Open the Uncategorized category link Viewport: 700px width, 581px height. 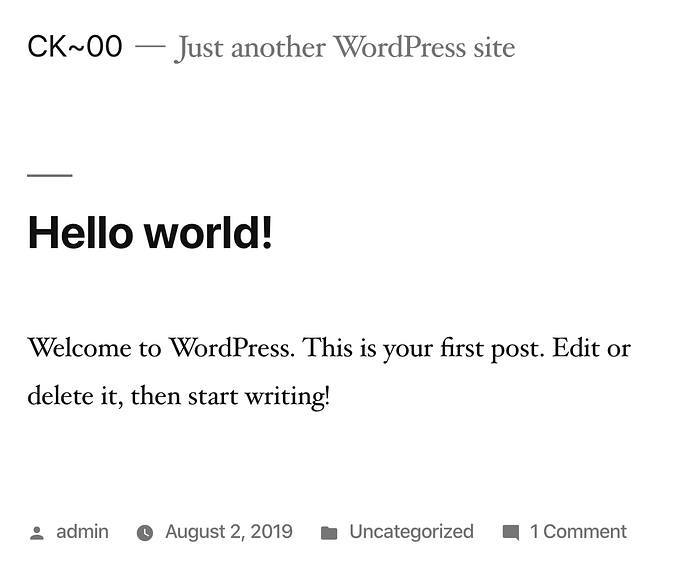(x=411, y=532)
